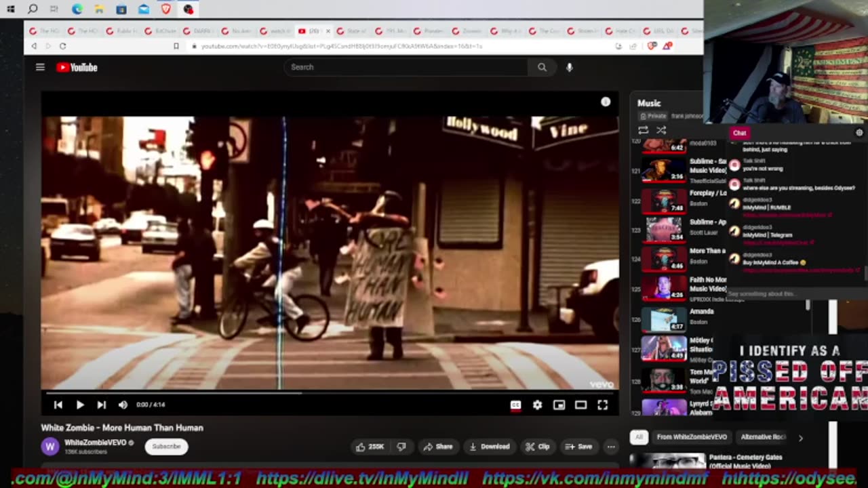Open Windows Start menu
Viewport: 868px width, 488px height.
pos(11,9)
